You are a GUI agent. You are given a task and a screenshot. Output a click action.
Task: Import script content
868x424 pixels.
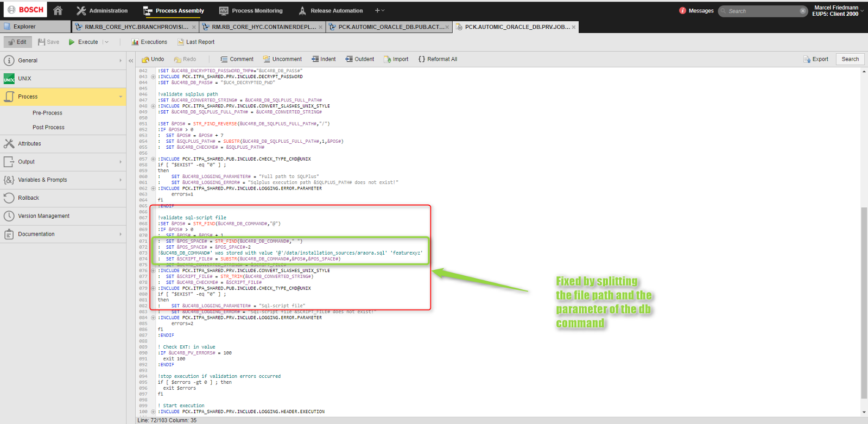(x=396, y=59)
